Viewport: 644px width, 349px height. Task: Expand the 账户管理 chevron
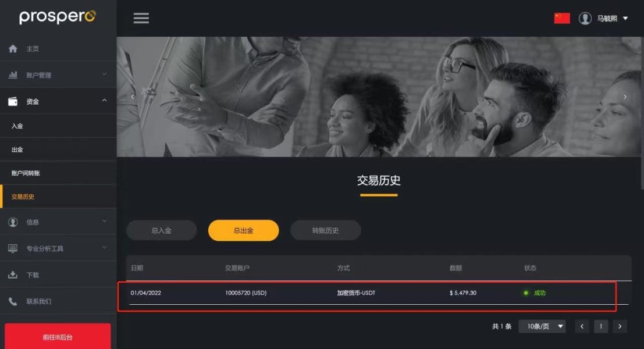coord(104,74)
